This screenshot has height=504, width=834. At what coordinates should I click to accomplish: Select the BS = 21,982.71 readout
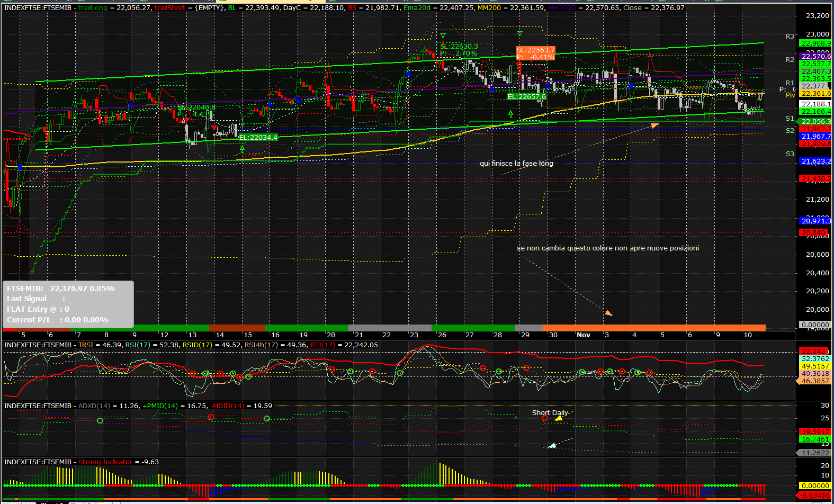pyautogui.click(x=374, y=8)
